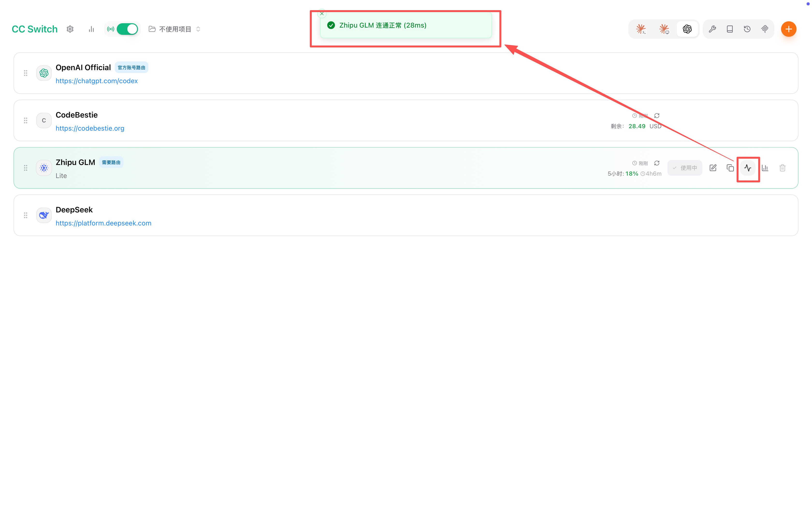Toggle the proxy switch in the header
812x508 pixels.
pos(127,29)
